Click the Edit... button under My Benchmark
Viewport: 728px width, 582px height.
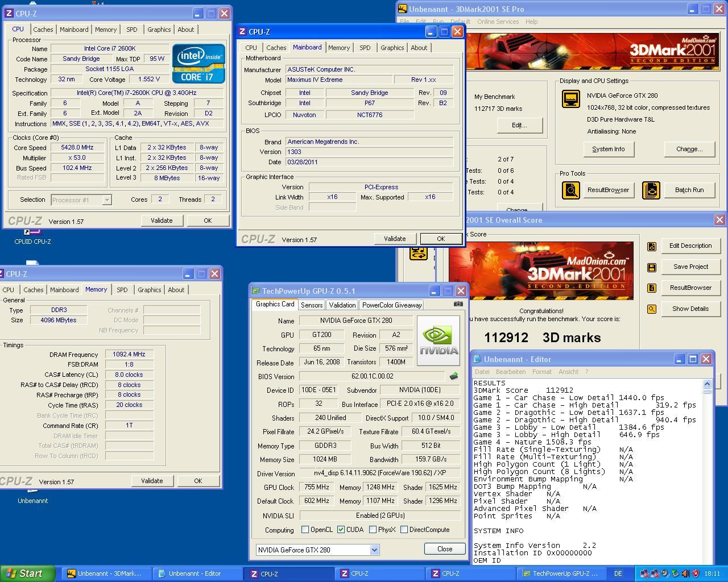[x=519, y=125]
